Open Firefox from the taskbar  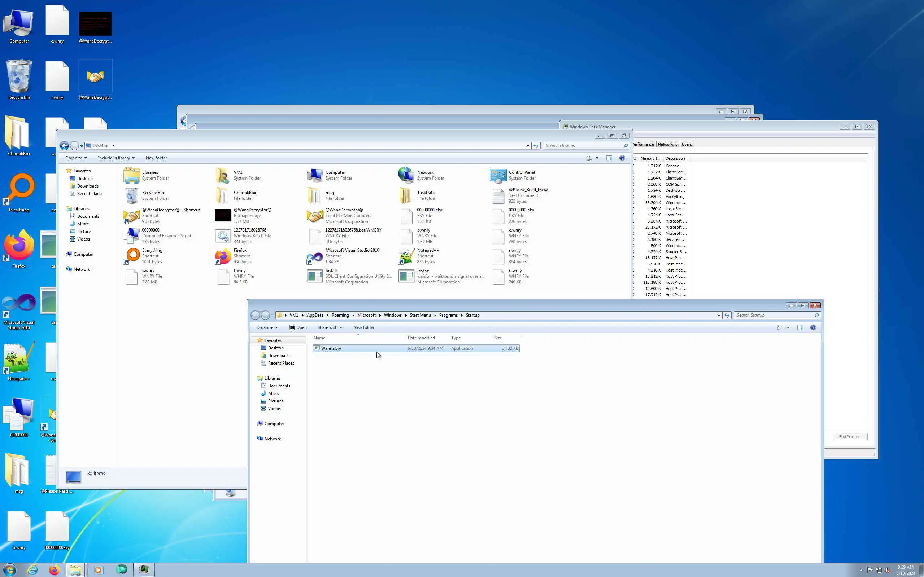click(x=54, y=570)
